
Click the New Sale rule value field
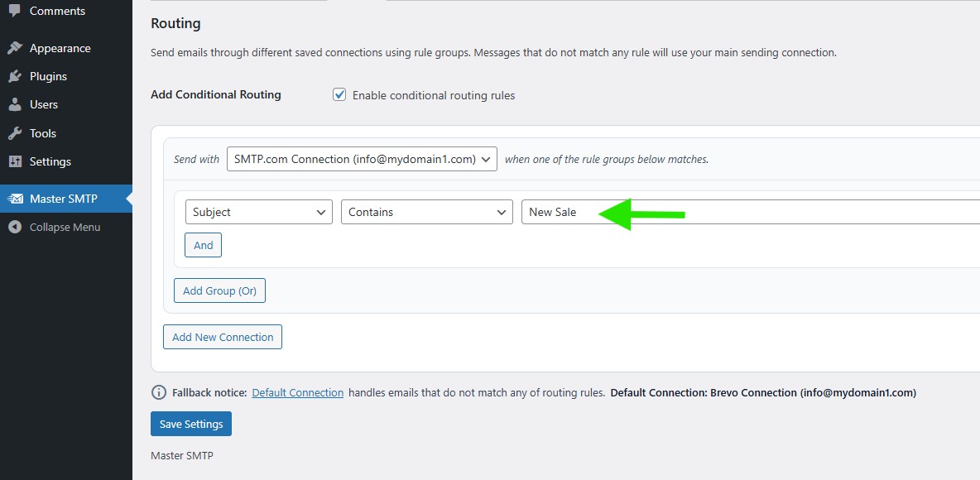(745, 212)
